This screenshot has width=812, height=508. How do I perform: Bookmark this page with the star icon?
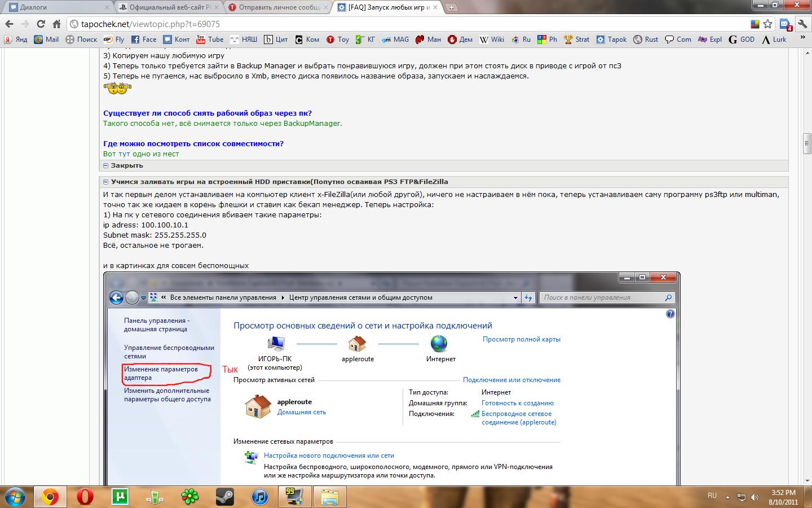point(767,24)
